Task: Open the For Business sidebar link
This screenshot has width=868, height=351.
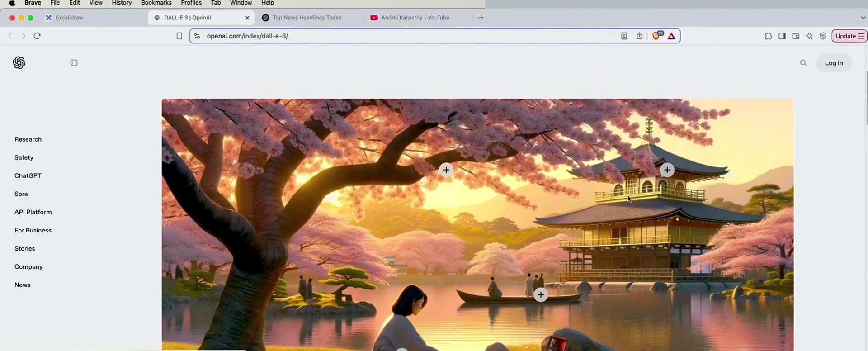Action: (x=33, y=230)
